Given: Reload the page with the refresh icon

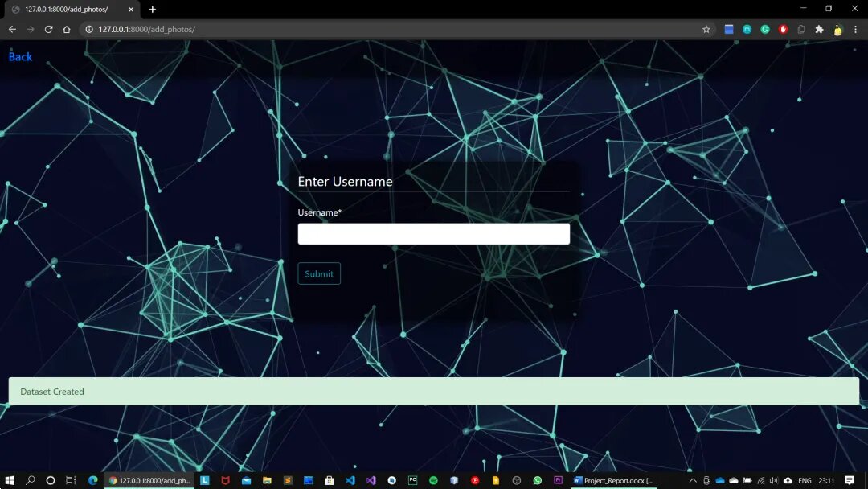Looking at the screenshot, I should [49, 29].
